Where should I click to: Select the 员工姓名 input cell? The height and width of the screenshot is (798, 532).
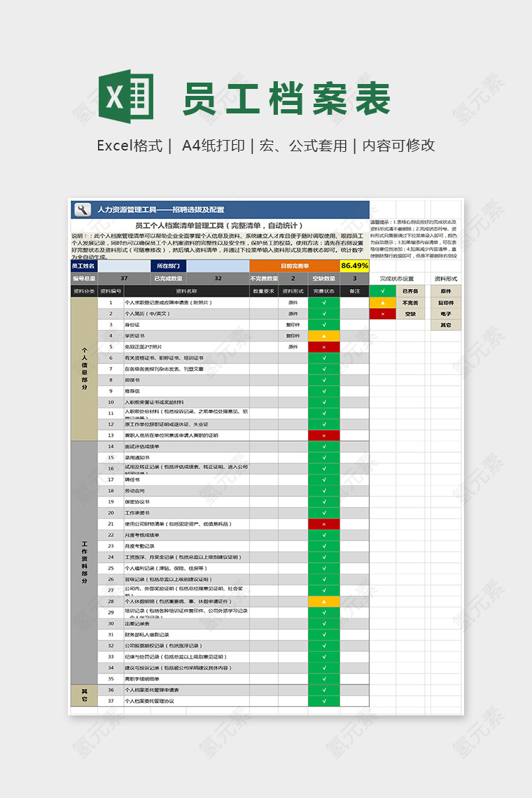[x=124, y=266]
